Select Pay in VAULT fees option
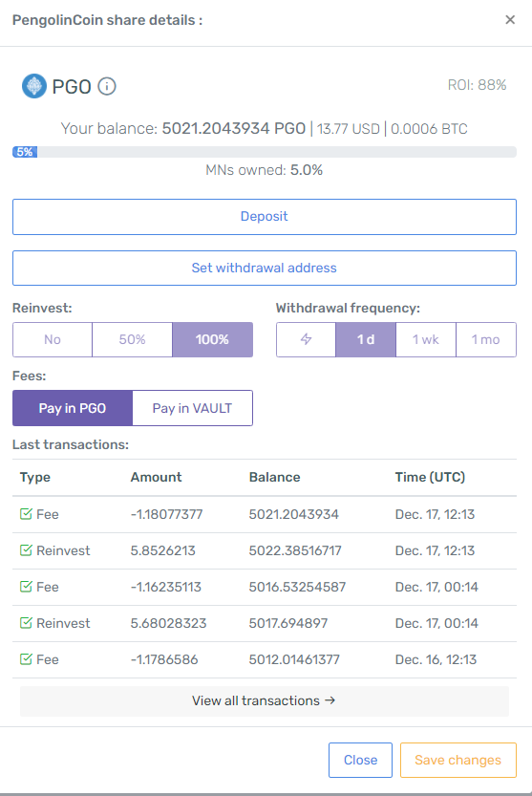Viewport: 532px width, 796px height. [x=192, y=408]
